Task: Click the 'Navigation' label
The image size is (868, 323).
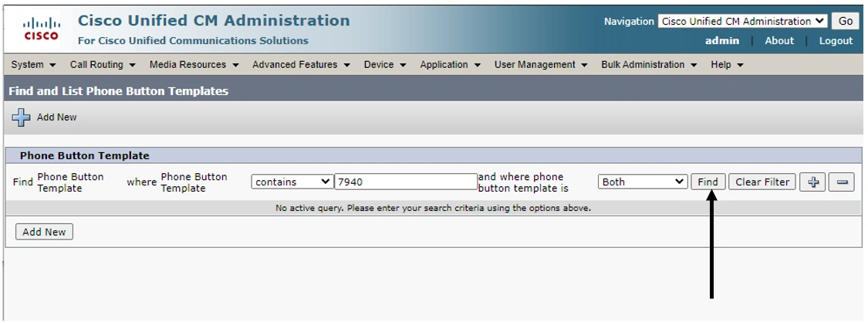Action: [x=629, y=22]
